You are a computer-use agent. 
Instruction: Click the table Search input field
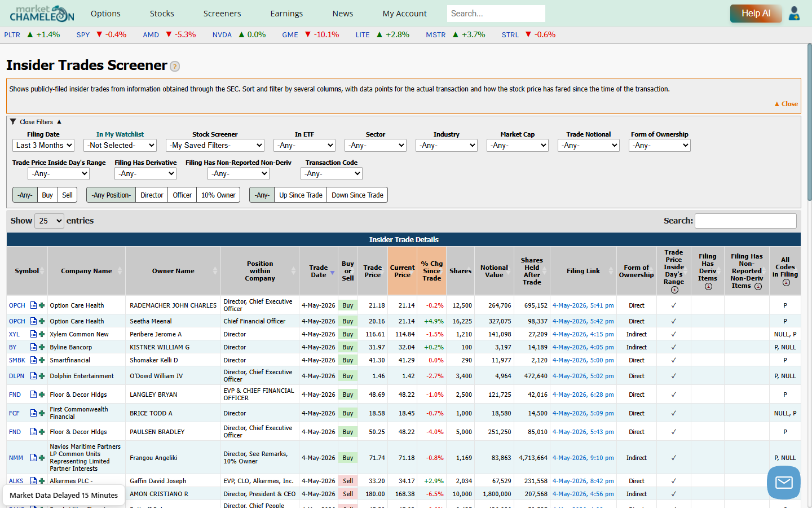coord(745,221)
